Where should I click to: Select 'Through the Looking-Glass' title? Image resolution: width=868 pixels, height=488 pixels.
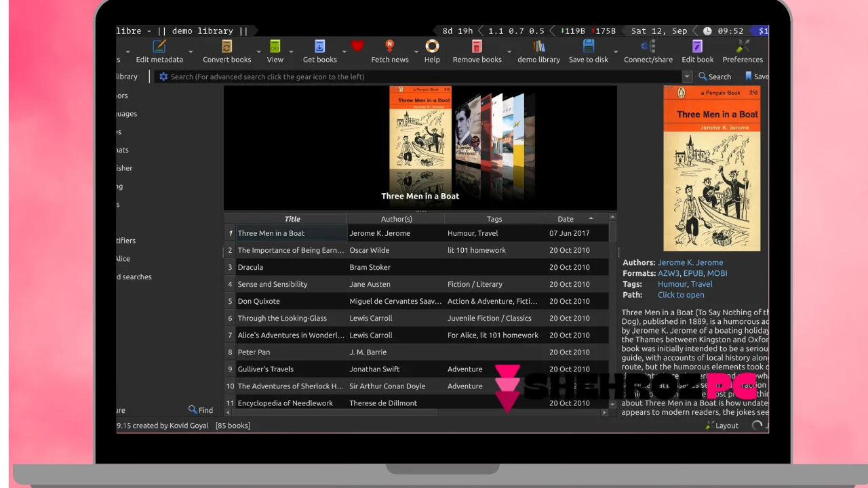click(282, 318)
